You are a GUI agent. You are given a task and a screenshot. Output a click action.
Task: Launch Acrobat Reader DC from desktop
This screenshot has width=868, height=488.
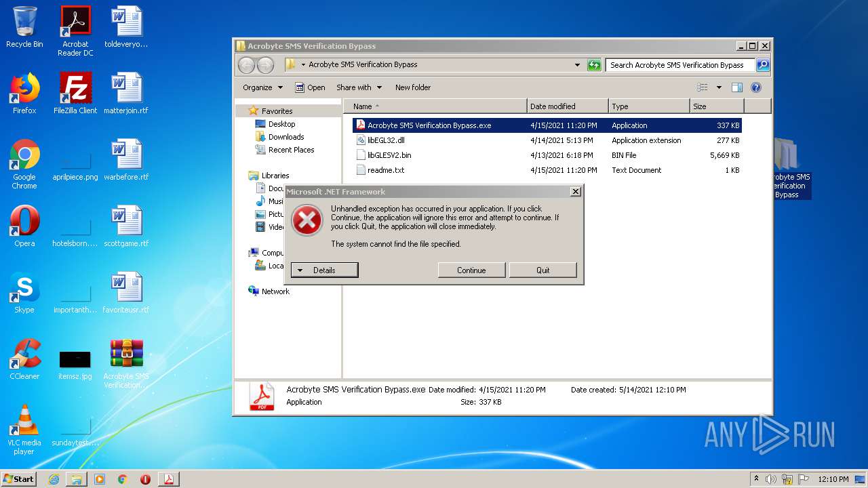point(75,30)
